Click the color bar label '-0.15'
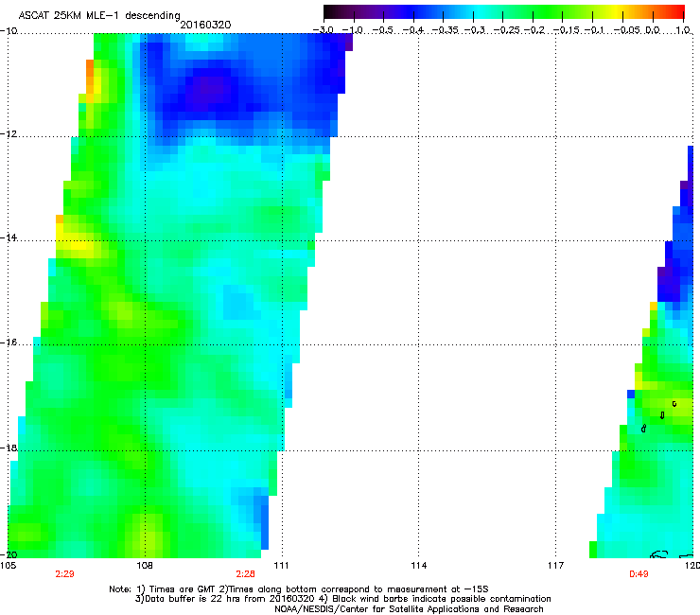Image resolution: width=700 pixels, height=615 pixels. pos(567,30)
